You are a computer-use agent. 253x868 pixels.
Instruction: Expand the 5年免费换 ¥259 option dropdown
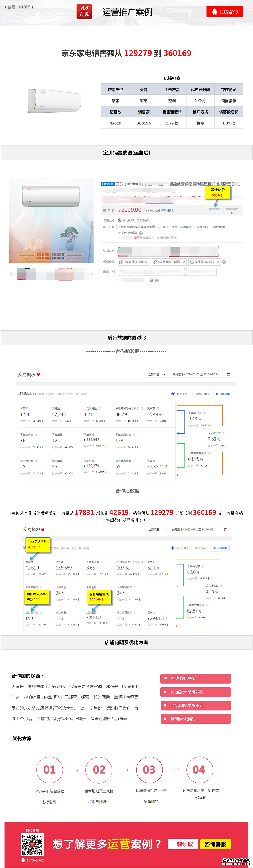point(169,262)
